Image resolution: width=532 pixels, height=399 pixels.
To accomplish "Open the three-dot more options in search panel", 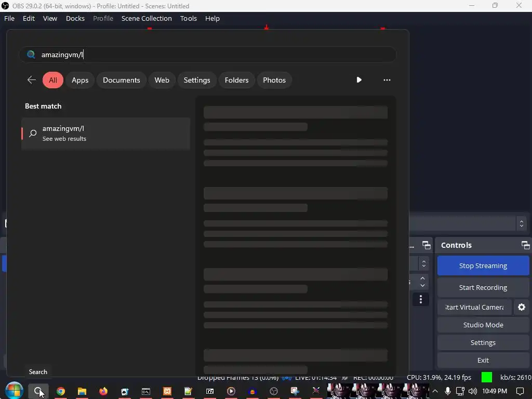I will pyautogui.click(x=387, y=80).
